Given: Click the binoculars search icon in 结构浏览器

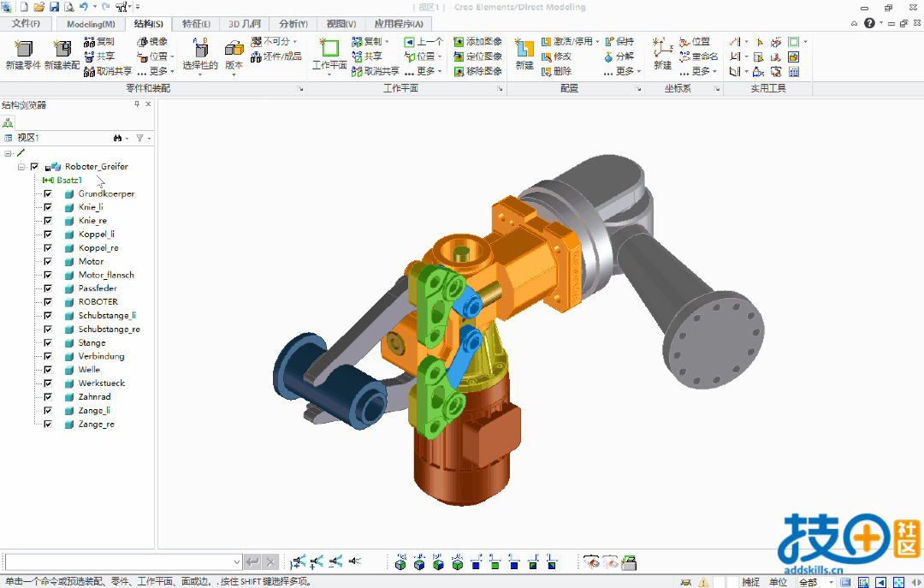Looking at the screenshot, I should pos(118,138).
